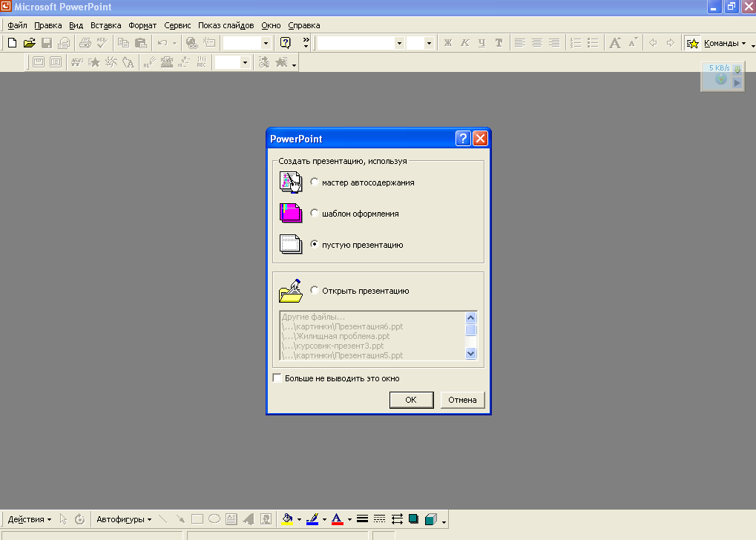Open the Правка menu
This screenshot has width=756, height=540.
click(x=47, y=25)
